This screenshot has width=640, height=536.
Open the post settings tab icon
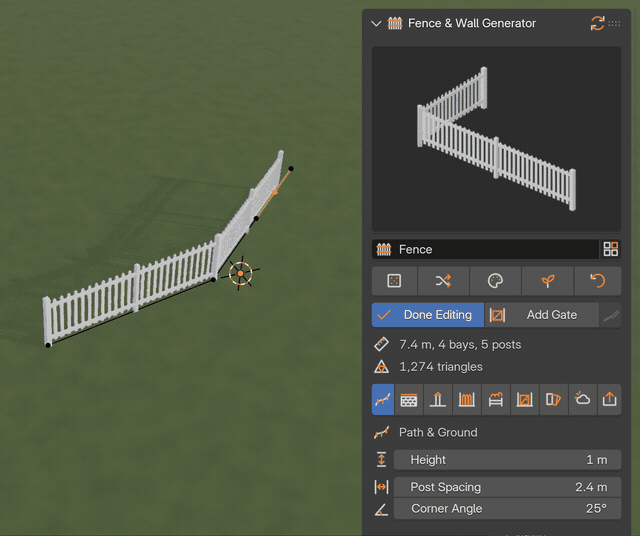pos(438,399)
